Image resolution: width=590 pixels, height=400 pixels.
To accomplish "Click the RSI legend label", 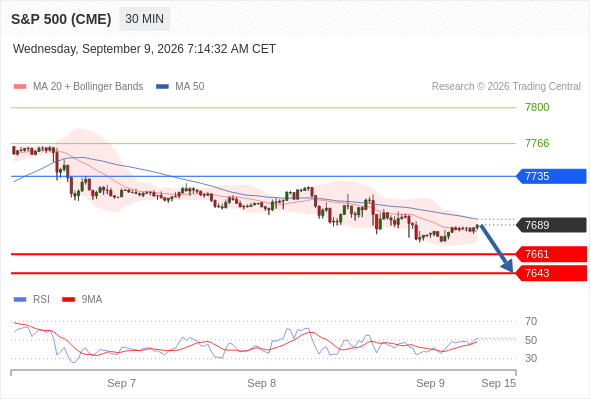I will pos(41,300).
